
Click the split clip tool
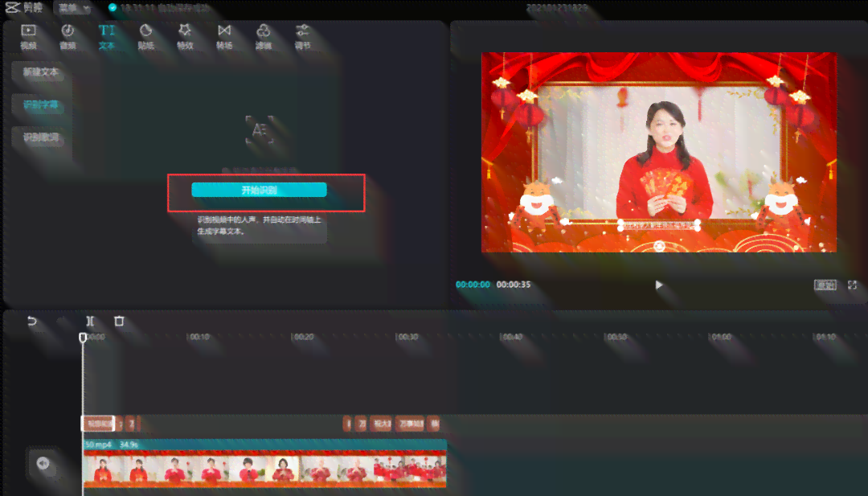pos(90,321)
